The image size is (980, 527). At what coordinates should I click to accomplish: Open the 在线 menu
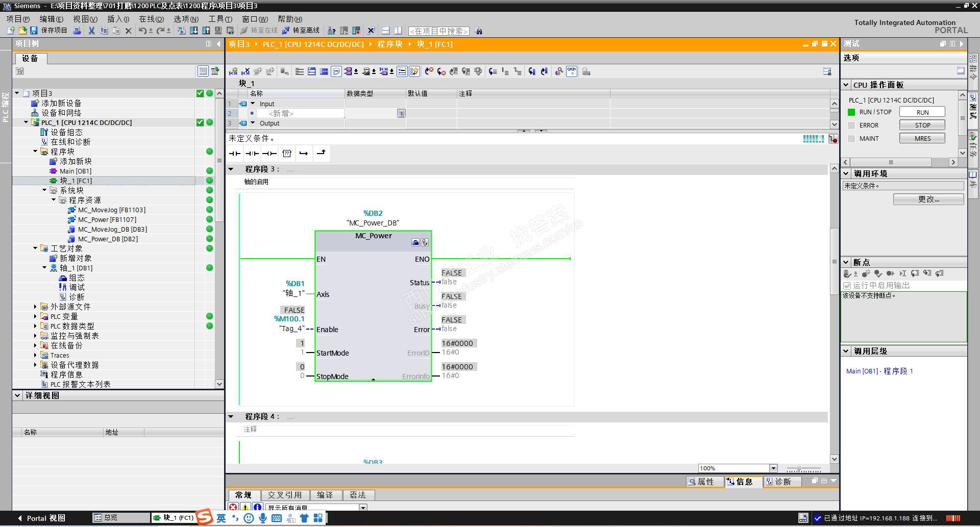152,19
